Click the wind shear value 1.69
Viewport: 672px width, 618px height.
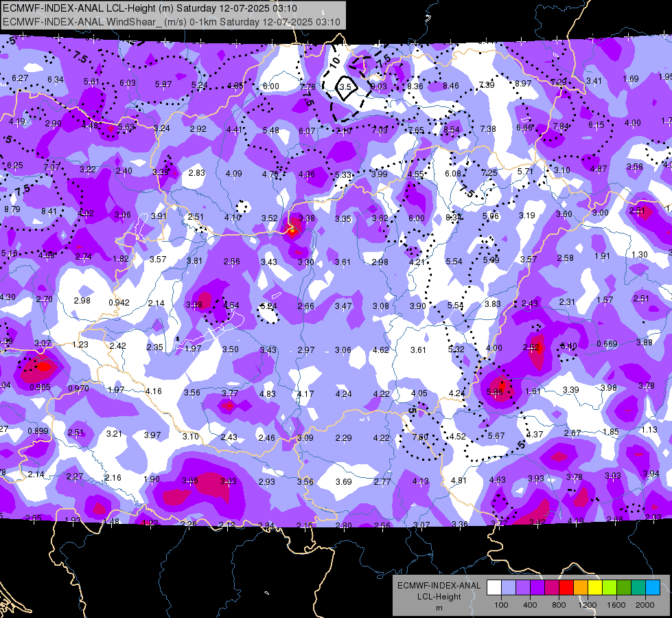630,79
